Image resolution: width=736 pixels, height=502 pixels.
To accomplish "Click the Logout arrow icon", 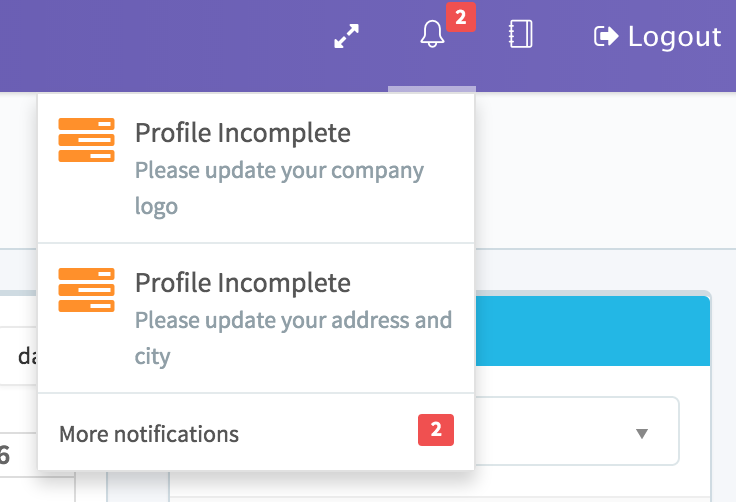I will point(606,37).
